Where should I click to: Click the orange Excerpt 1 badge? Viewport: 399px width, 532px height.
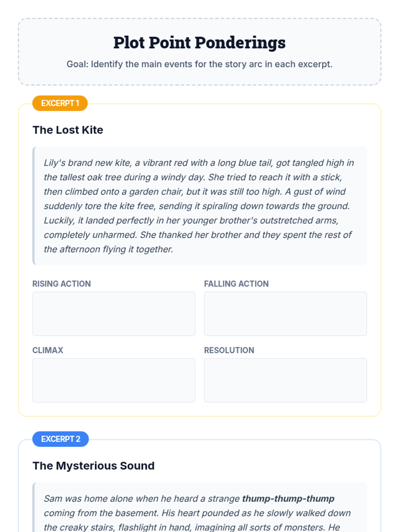60,103
